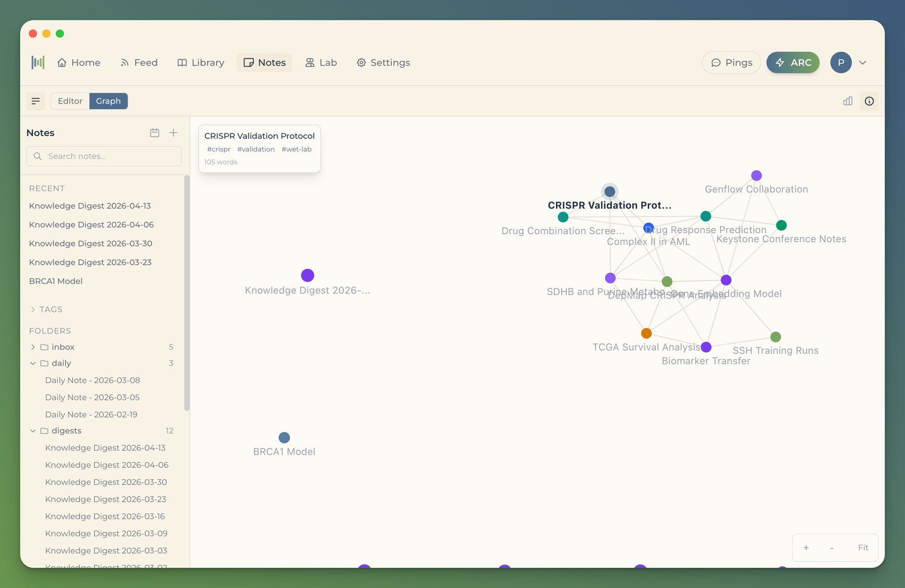Toggle the sidebar list icon
Image resolution: width=905 pixels, height=588 pixels.
(35, 101)
